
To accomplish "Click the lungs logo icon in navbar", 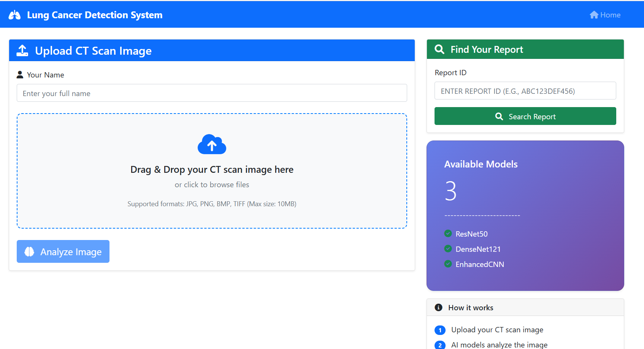I will [14, 15].
